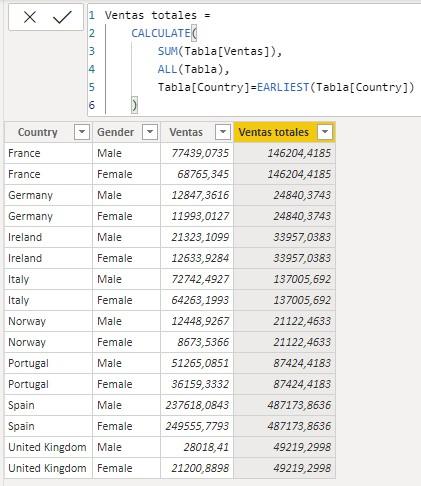The image size is (421, 486).
Task: Click the Germany Female Ventas value 11993,0127
Action: (x=200, y=216)
